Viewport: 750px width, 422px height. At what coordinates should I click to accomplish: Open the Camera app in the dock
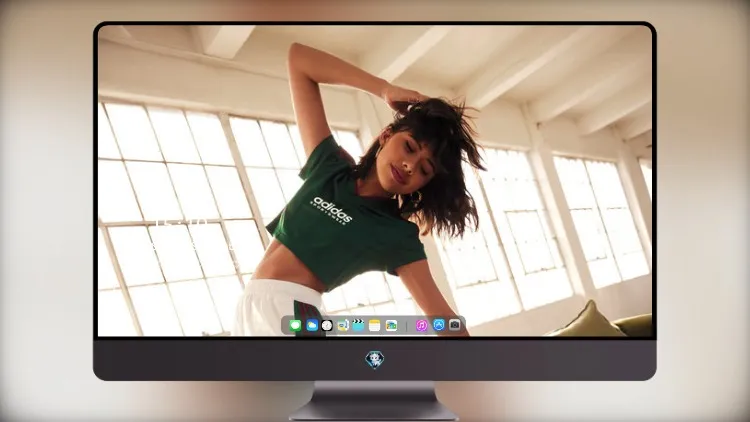455,325
